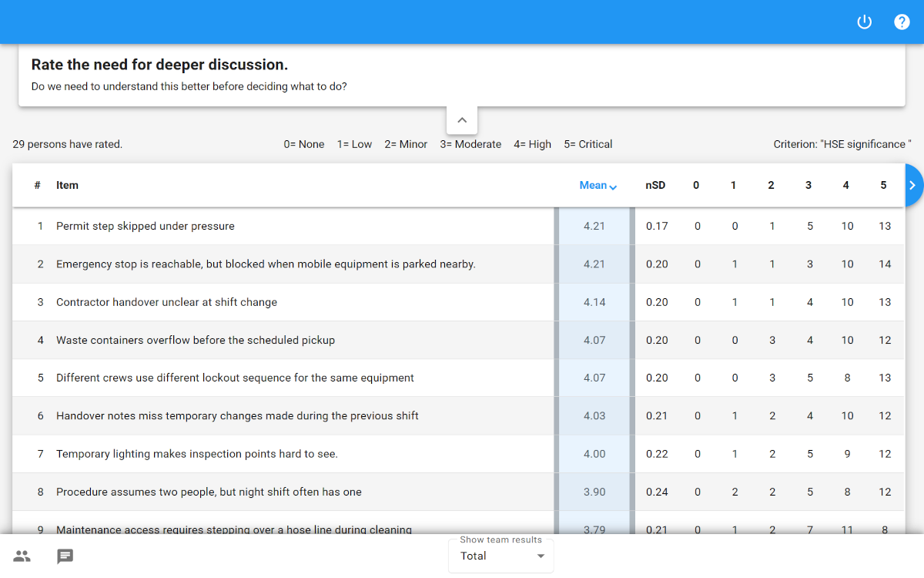Click the "5= Critical" scale label
924x578 pixels.
pos(588,144)
